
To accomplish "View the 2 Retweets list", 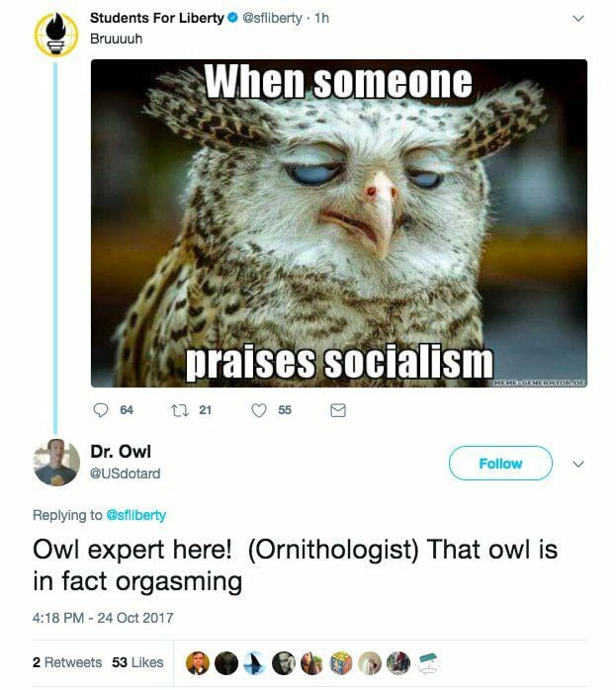I will coord(67,662).
